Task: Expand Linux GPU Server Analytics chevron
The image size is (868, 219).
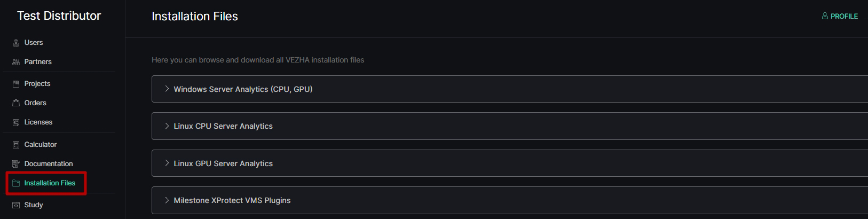Action: point(167,163)
